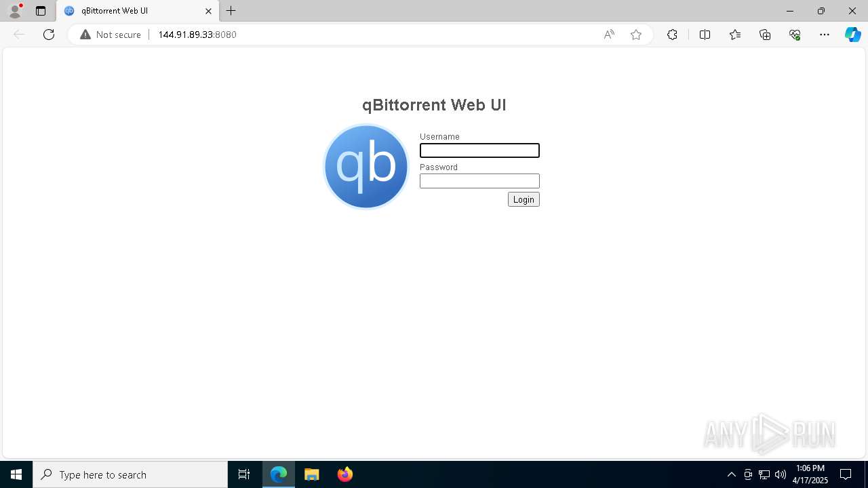The image size is (868, 488).
Task: Open the browser profile icon
Action: [15, 11]
